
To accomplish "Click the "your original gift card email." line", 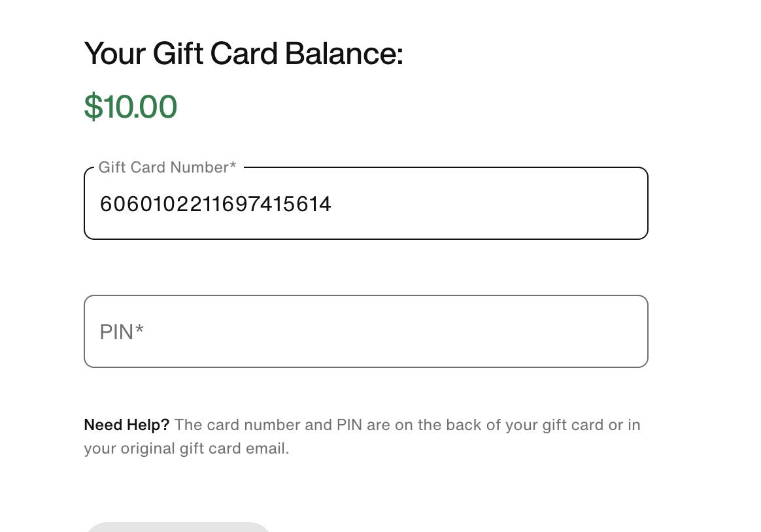I will pyautogui.click(x=186, y=449).
